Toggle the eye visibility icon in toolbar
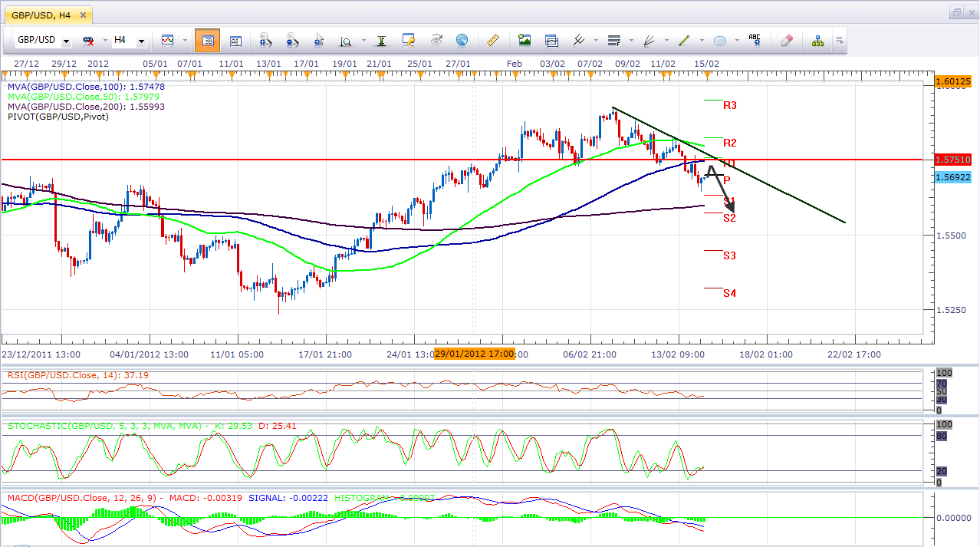 (x=436, y=40)
